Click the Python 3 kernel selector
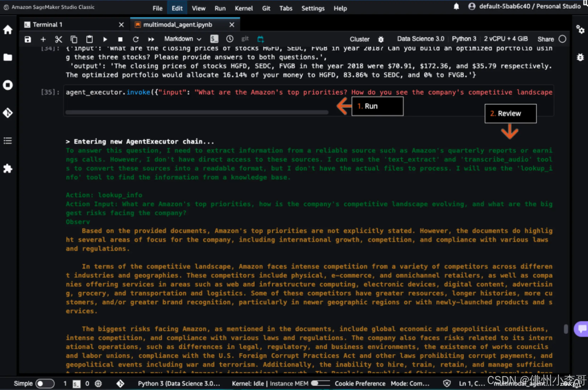 [464, 39]
